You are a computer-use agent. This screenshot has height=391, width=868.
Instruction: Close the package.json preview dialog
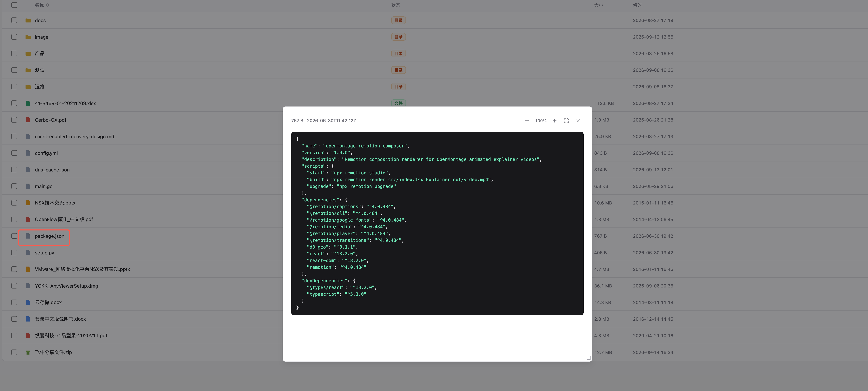point(578,121)
